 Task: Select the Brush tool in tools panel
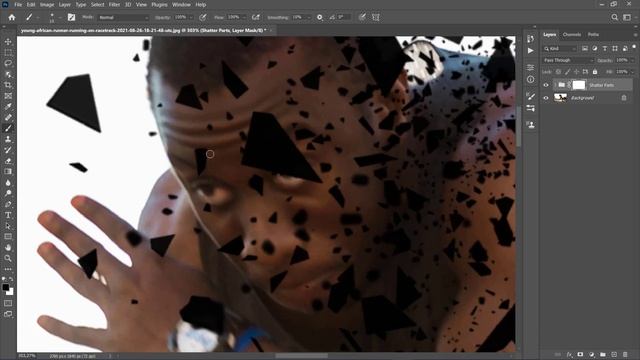[x=8, y=128]
